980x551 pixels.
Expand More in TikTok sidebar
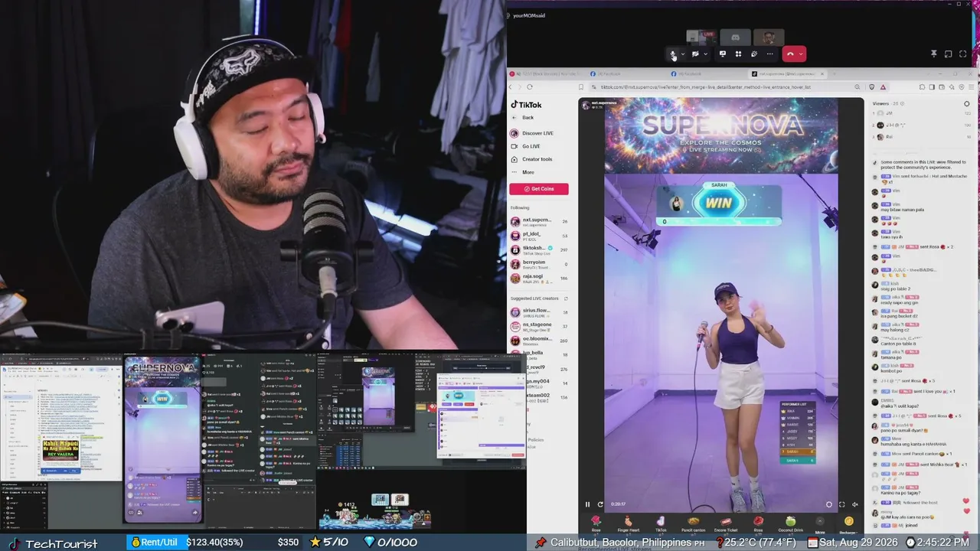pos(522,172)
